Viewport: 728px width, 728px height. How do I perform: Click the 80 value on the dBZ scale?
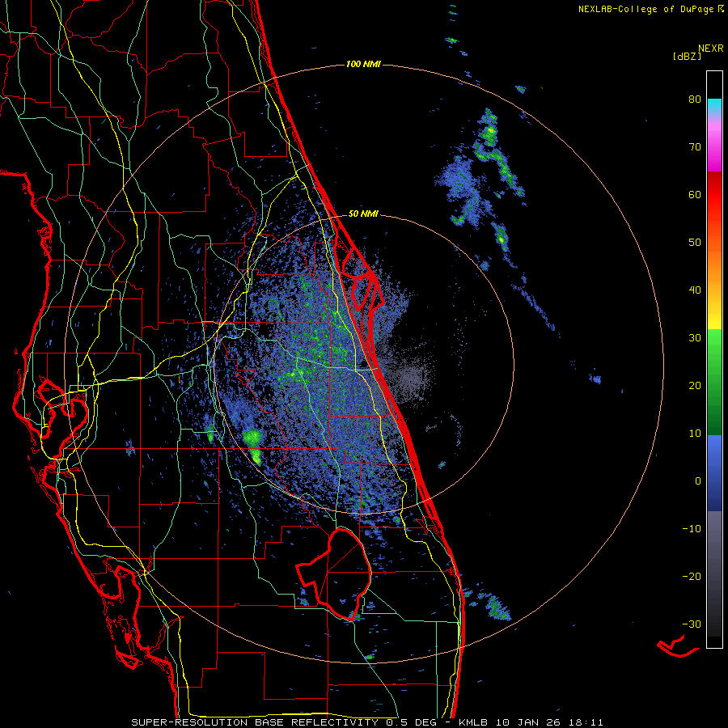pyautogui.click(x=695, y=99)
